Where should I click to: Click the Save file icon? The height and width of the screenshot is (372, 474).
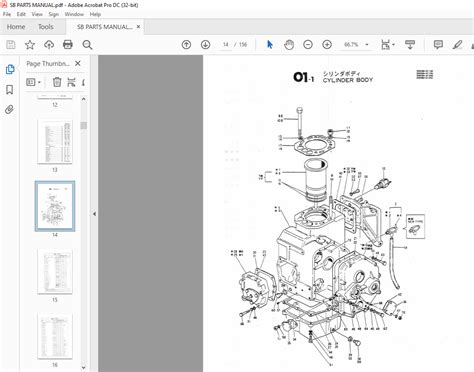click(x=11, y=45)
